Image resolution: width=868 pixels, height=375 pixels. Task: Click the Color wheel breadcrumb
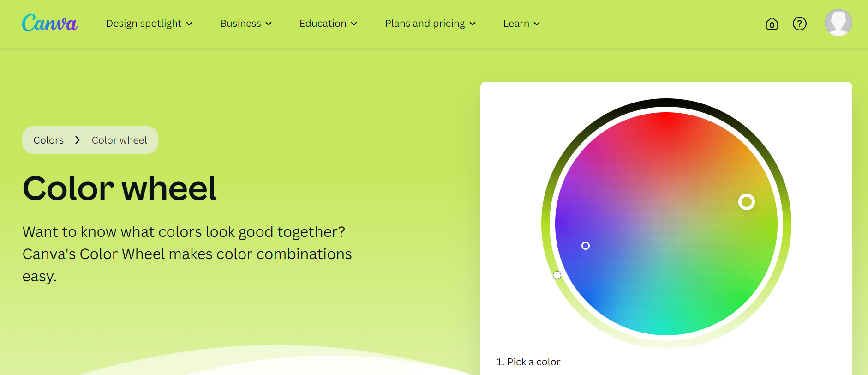119,140
